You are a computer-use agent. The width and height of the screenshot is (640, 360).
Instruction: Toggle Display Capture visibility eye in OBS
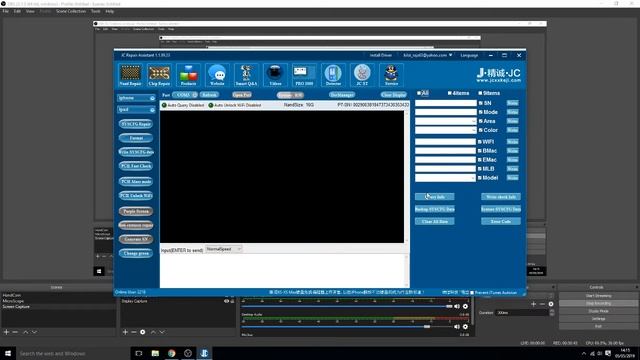tap(226, 301)
